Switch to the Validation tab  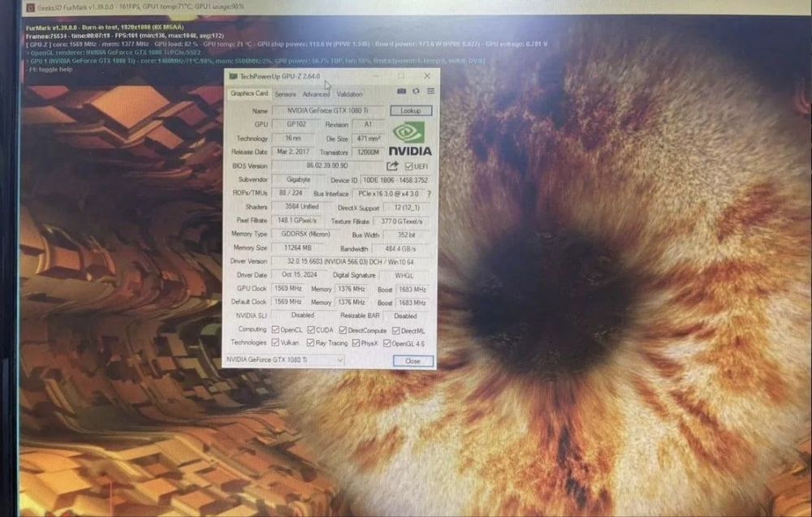coord(349,94)
